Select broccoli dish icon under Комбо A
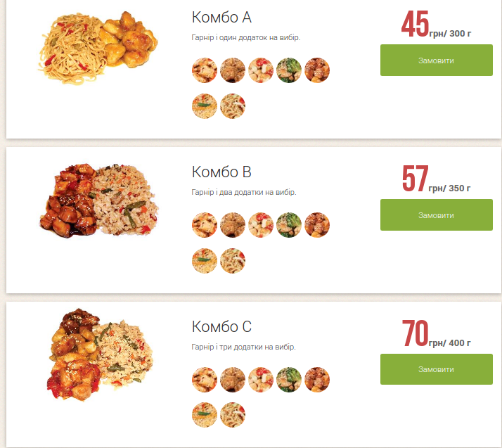502x448 pixels. (x=289, y=70)
